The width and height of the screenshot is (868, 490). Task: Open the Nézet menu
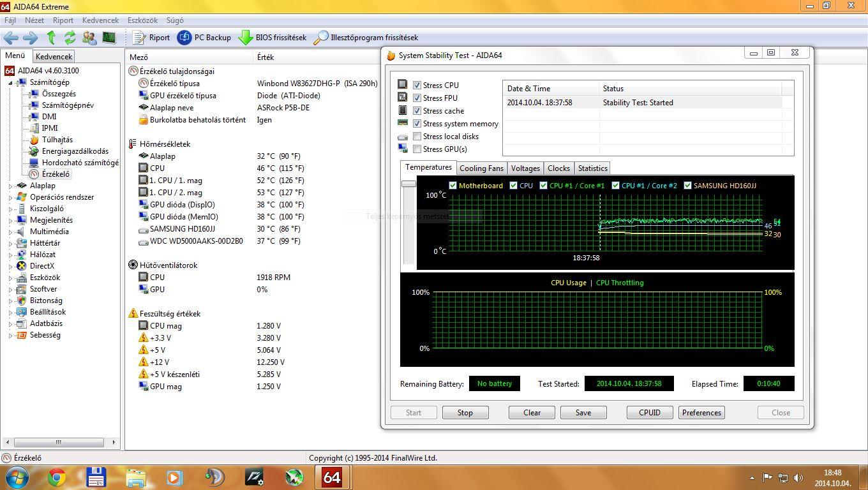coord(34,20)
